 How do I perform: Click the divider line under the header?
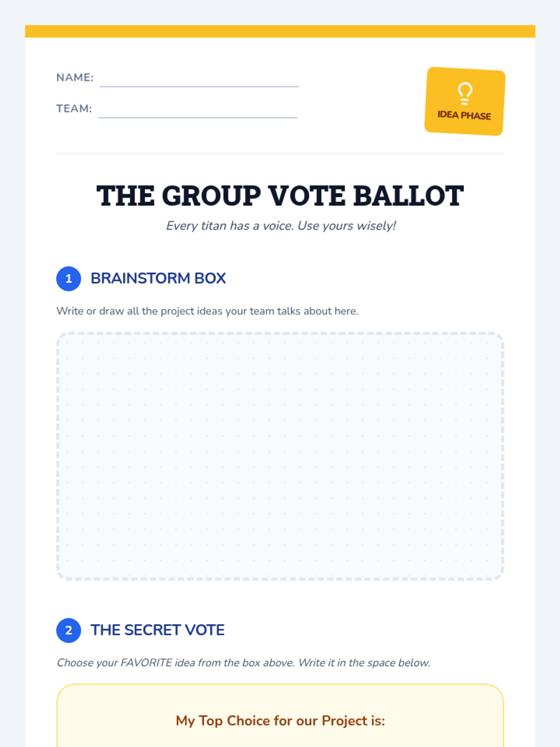(280, 153)
